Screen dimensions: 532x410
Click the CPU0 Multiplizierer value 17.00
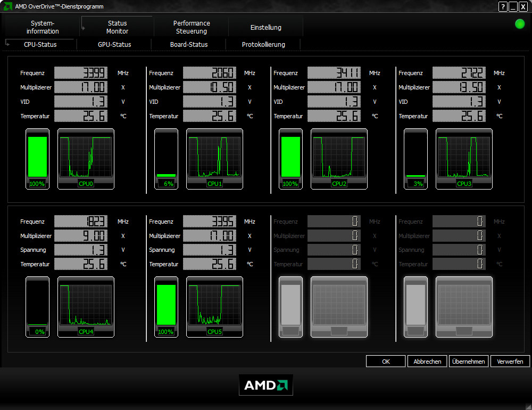pyautogui.click(x=81, y=87)
